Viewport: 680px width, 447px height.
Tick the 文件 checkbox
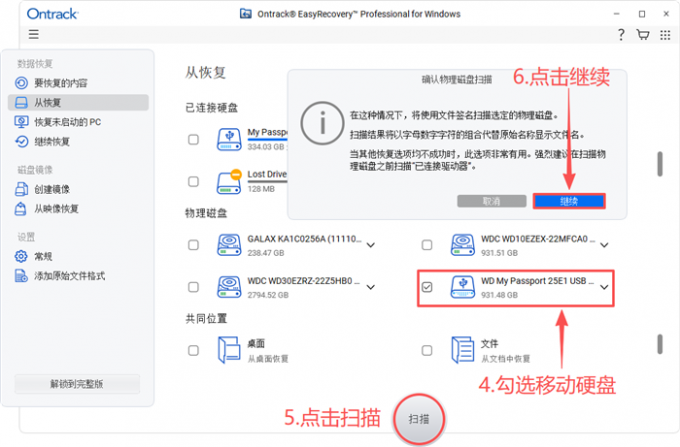[x=427, y=350]
